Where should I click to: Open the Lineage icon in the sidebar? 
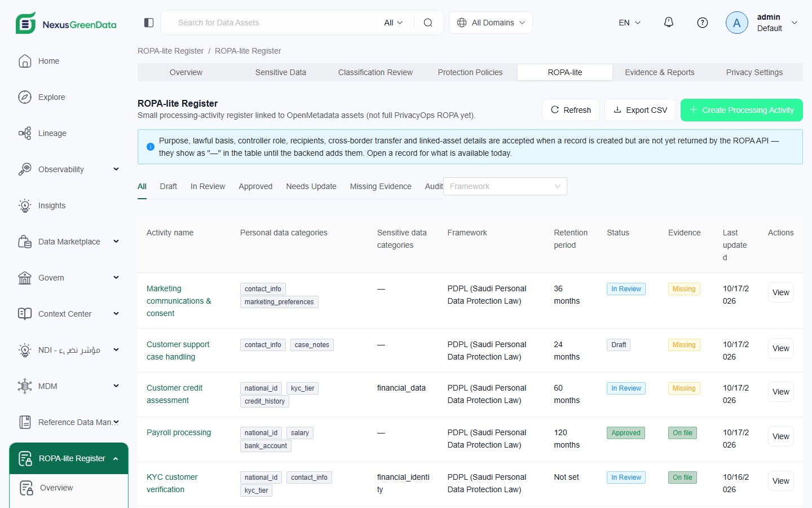click(25, 133)
